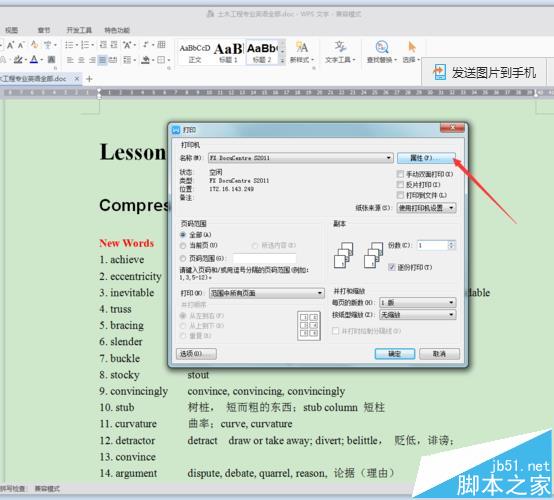The width and height of the screenshot is (554, 500).
Task: Click 属性 properties button in print dialog
Action: (426, 158)
